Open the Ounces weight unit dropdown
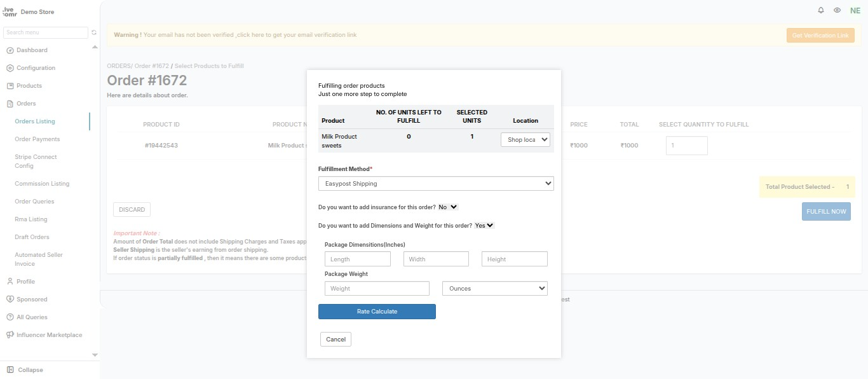 click(495, 288)
